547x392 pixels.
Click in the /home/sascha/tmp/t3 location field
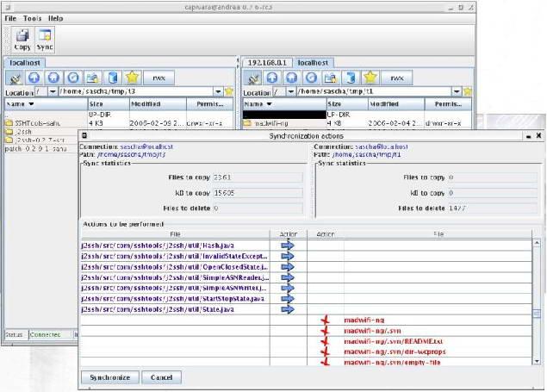click(136, 91)
